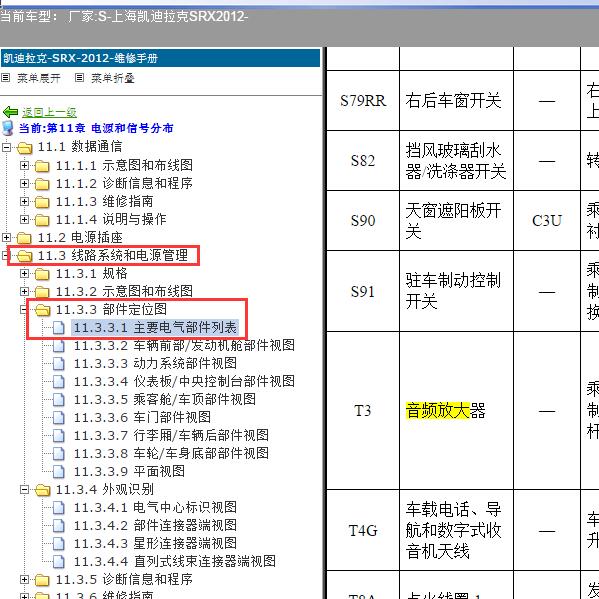Image resolution: width=599 pixels, height=599 pixels.
Task: Click page icon of 11.3.3.4 仪表板/中央控制台部件视图
Action: (x=59, y=381)
